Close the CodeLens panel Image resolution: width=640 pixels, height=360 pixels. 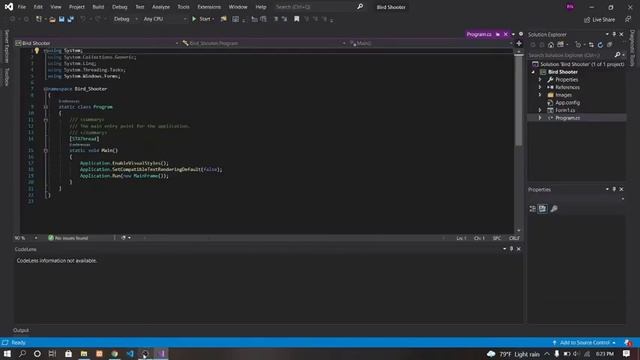[518, 249]
